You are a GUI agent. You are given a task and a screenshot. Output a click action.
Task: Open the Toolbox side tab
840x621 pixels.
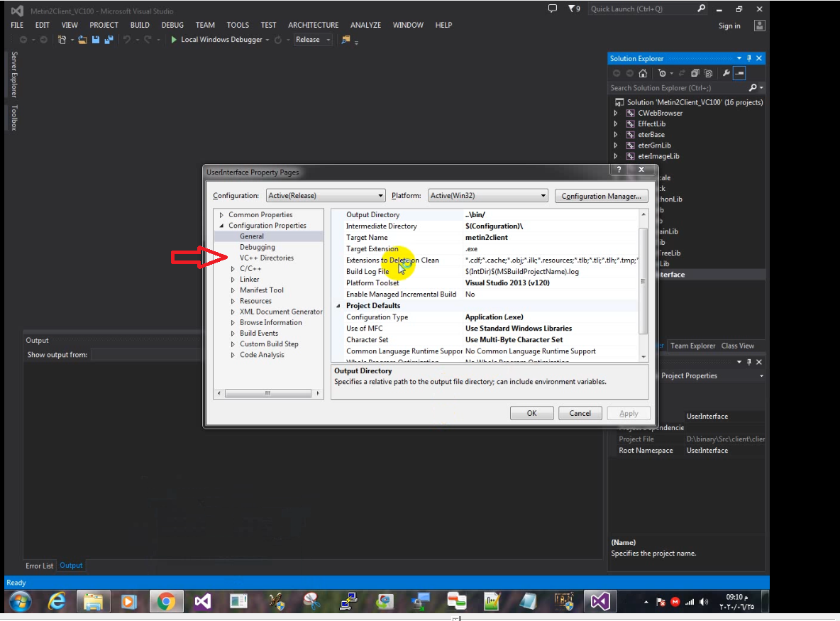pyautogui.click(x=14, y=118)
